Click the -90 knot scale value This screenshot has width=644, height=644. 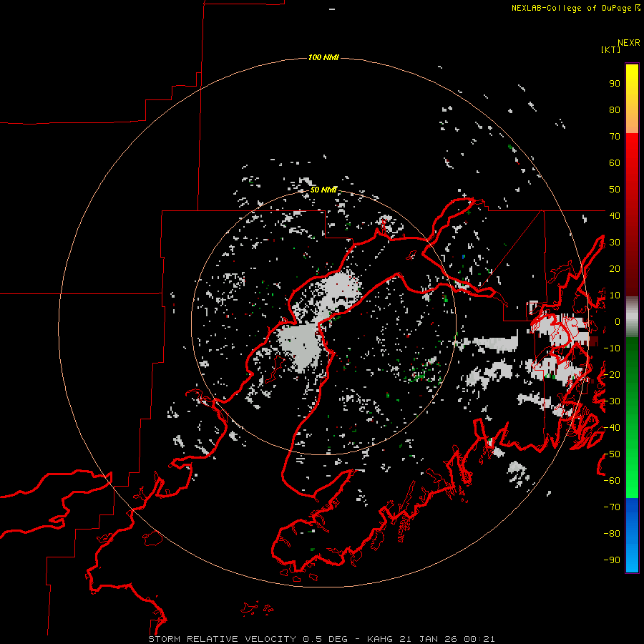pyautogui.click(x=612, y=560)
